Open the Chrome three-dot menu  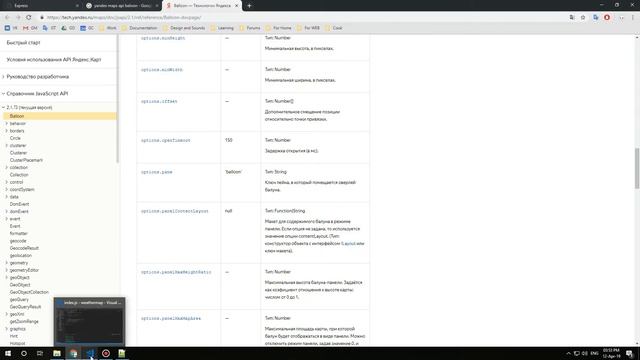[x=633, y=18]
